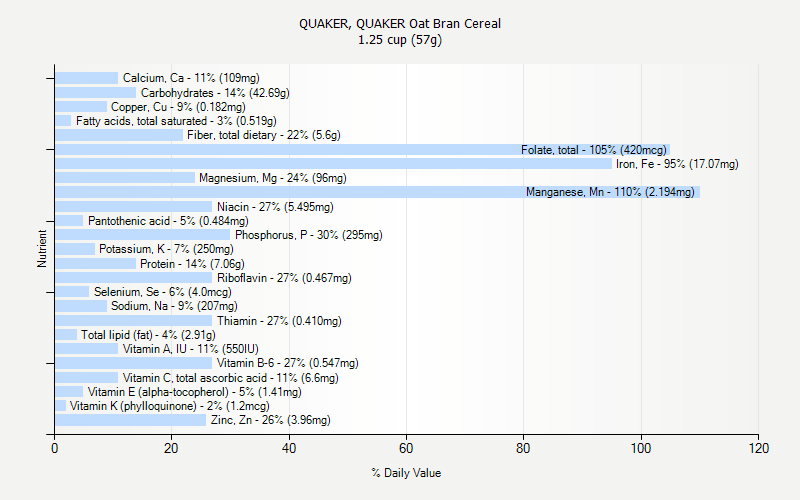Select 'Vitamin B-6 - 27% (0.547mg)' label
The width and height of the screenshot is (800, 500).
(x=287, y=363)
